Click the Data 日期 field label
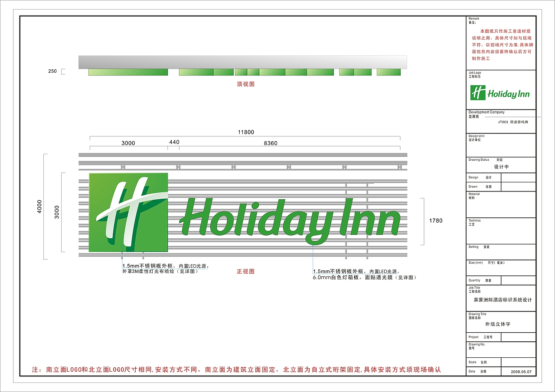 [477, 372]
